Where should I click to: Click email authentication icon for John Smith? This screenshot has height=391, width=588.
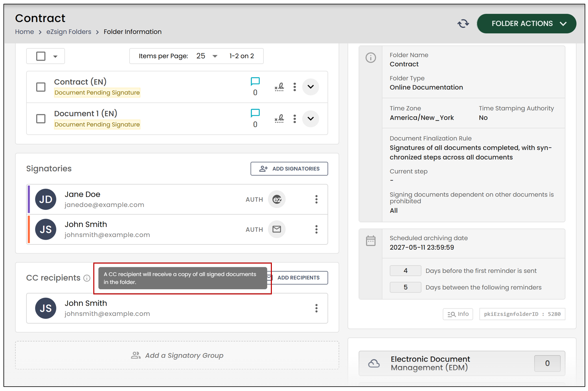click(x=277, y=229)
